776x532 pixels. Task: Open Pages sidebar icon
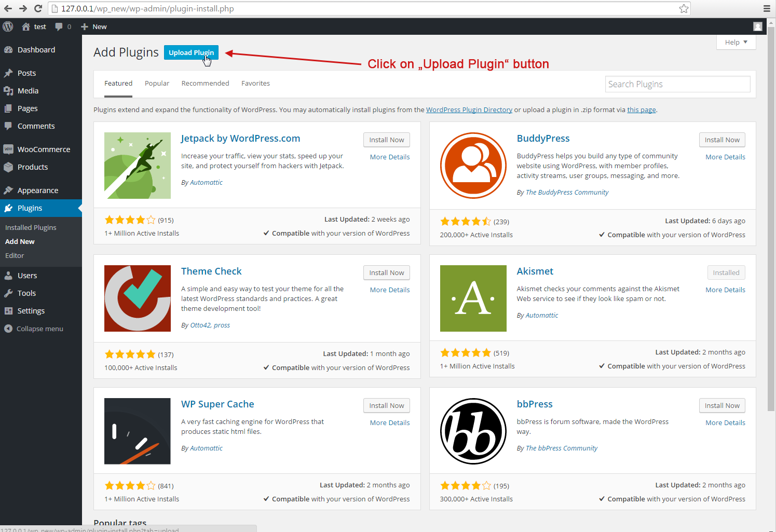(8, 108)
